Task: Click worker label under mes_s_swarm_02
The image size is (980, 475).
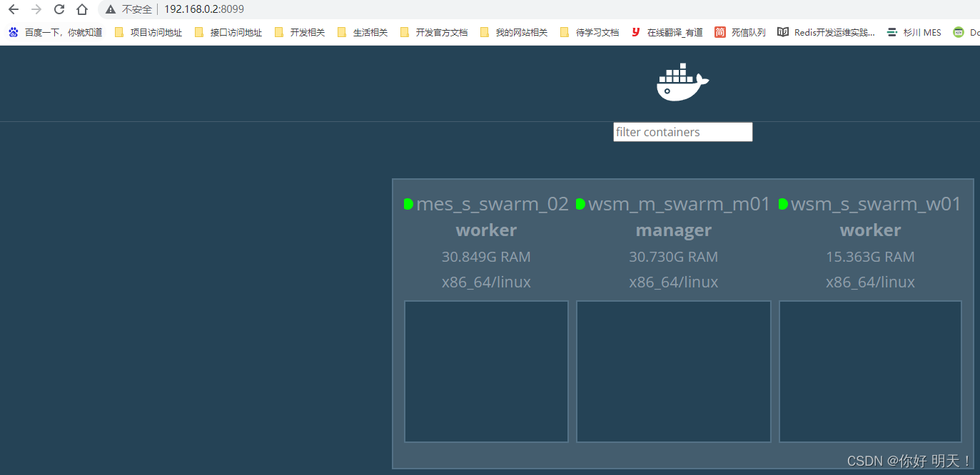Action: pyautogui.click(x=486, y=230)
